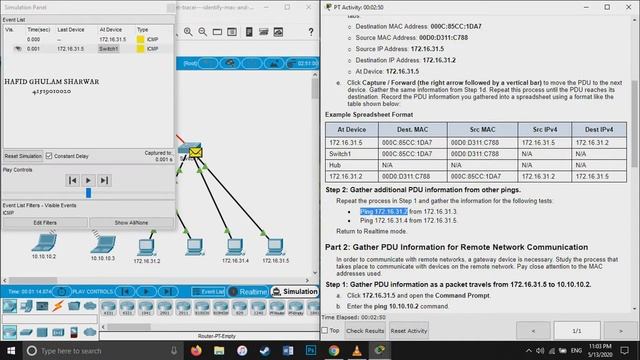
Task: Open Chrome from the taskbar
Action: tap(333, 351)
